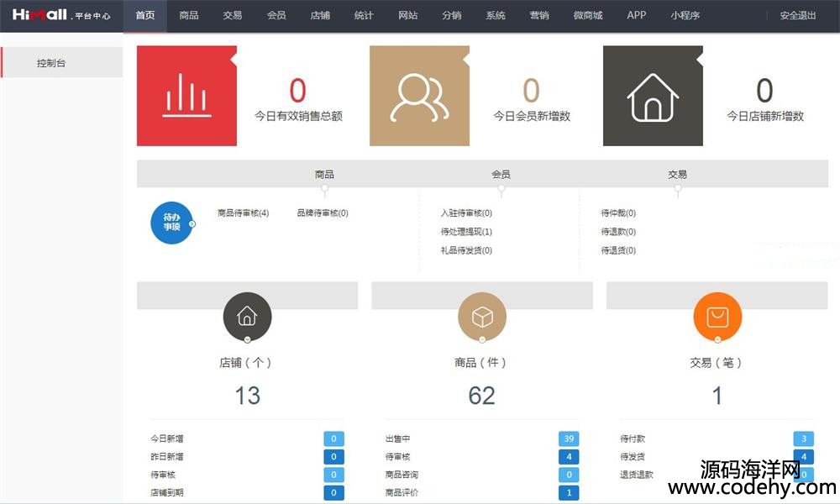Open 入驻待审核(0) pending item

(466, 213)
